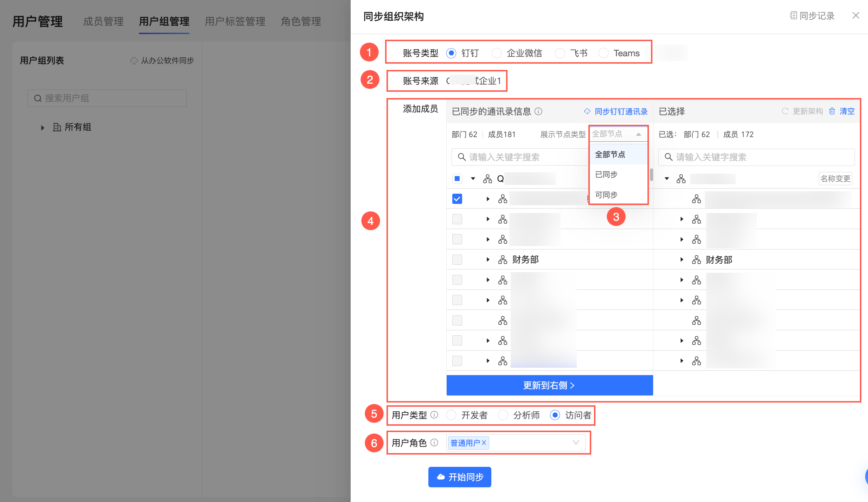Click the 清空 trash icon
Image resolution: width=868 pixels, height=502 pixels.
(832, 111)
